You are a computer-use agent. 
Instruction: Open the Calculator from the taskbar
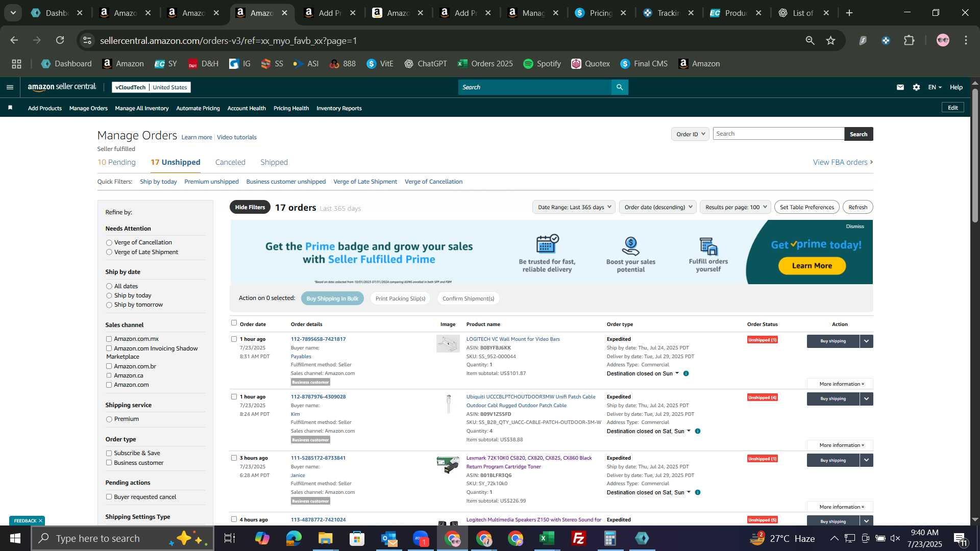pos(610,538)
